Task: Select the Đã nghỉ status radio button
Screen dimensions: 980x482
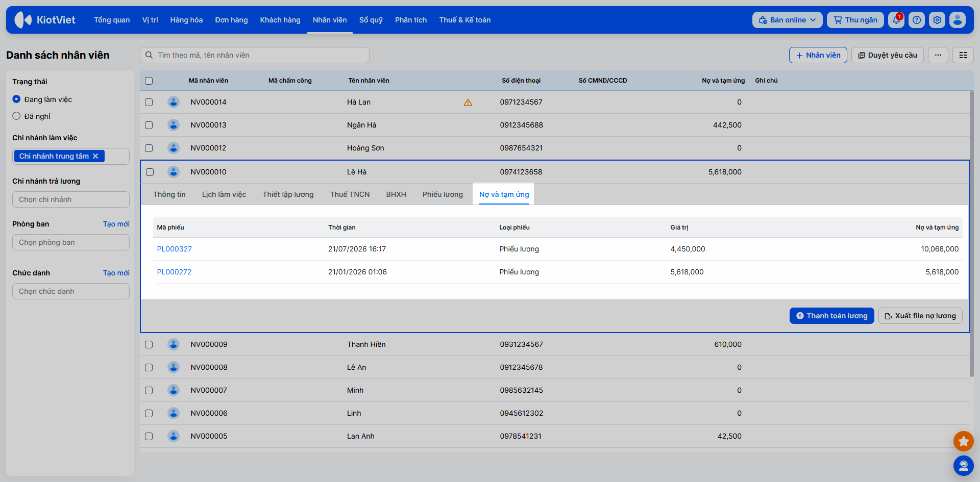Action: pos(16,116)
